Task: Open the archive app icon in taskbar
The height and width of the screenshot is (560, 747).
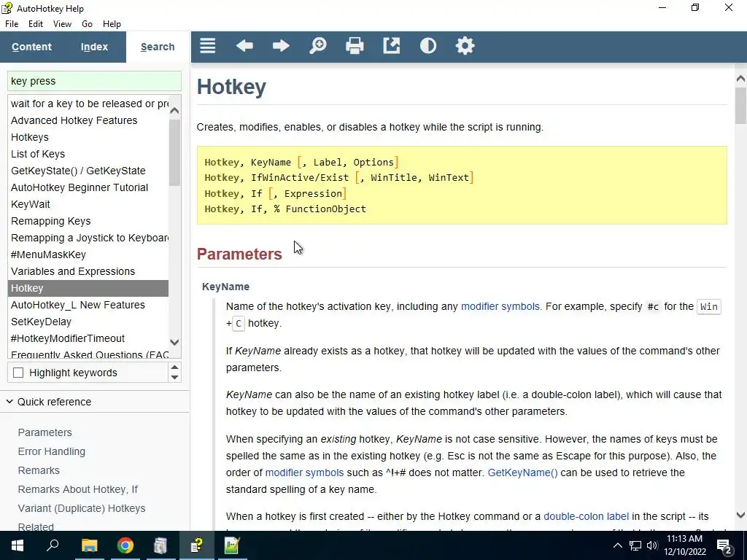Action: tap(160, 545)
